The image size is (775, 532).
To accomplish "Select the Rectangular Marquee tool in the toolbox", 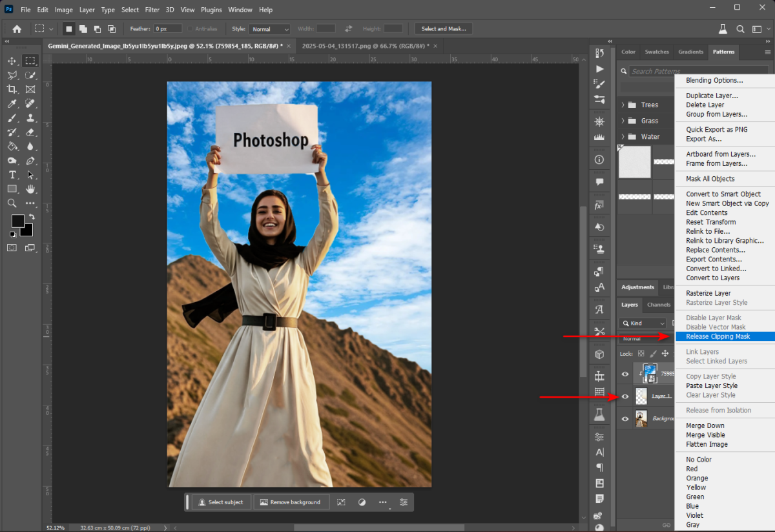I will pos(30,61).
